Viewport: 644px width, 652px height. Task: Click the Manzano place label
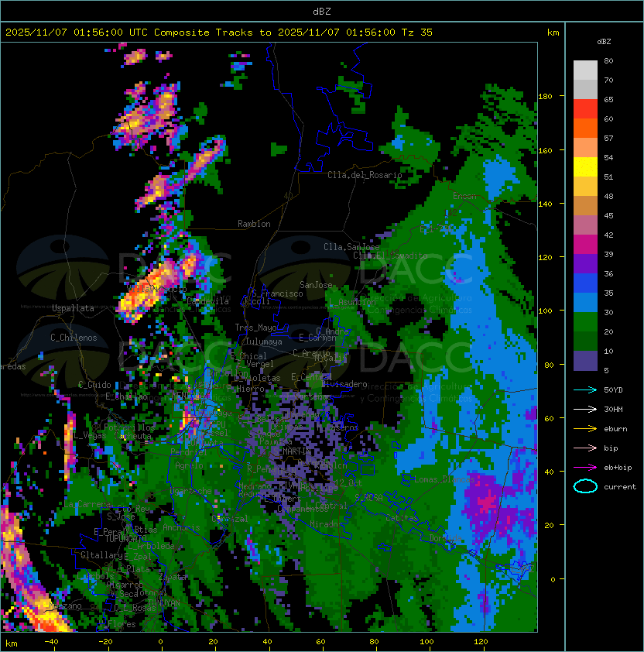tap(65, 606)
